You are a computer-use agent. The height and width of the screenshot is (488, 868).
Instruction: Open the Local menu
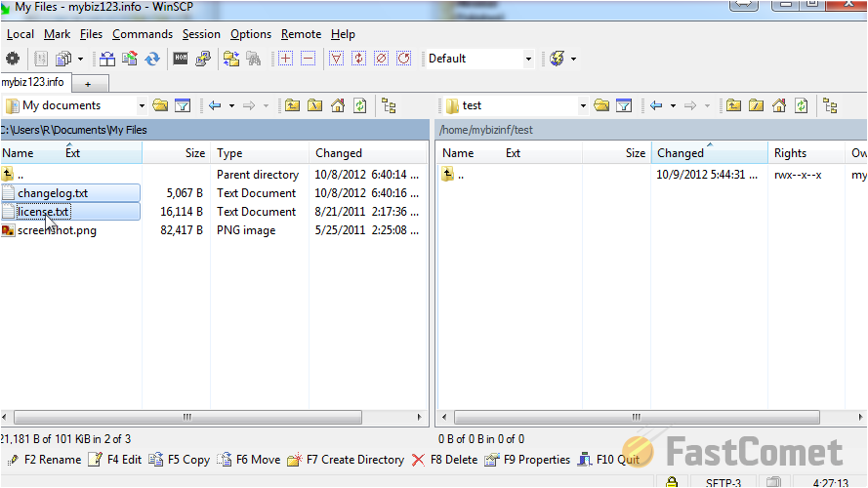click(20, 34)
